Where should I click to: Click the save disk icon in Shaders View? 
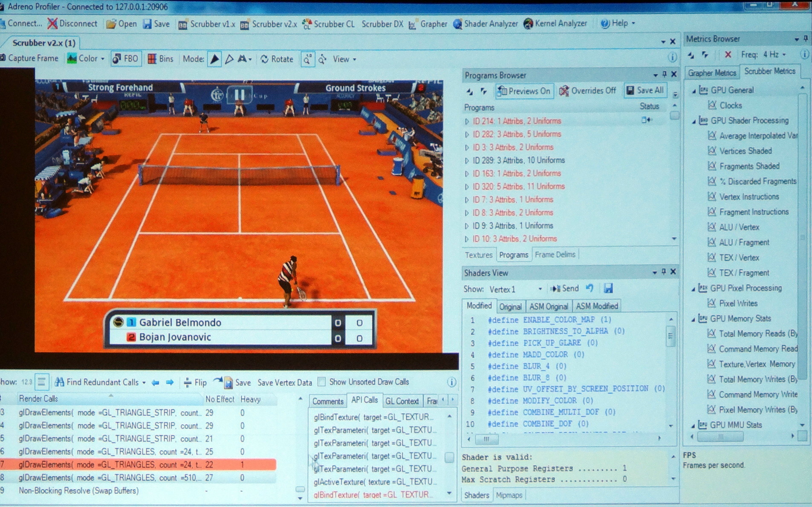pyautogui.click(x=608, y=288)
